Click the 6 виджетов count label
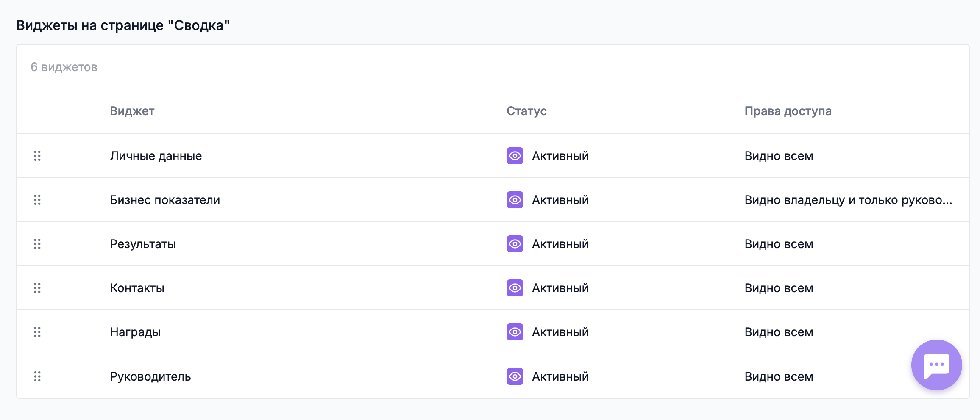This screenshot has height=420, width=980. tap(64, 67)
